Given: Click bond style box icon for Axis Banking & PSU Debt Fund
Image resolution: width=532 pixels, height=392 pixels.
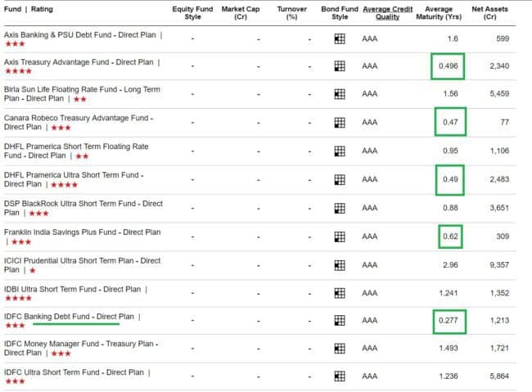Looking at the screenshot, I should pyautogui.click(x=340, y=39).
